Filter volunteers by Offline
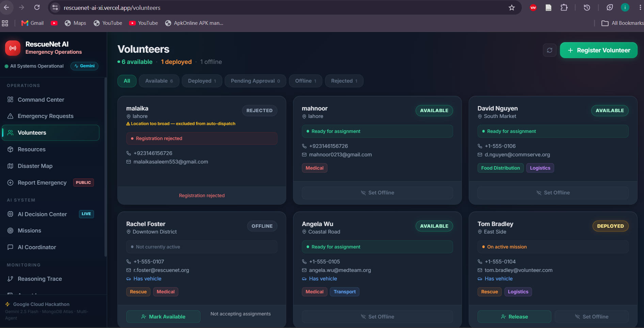 306,81
